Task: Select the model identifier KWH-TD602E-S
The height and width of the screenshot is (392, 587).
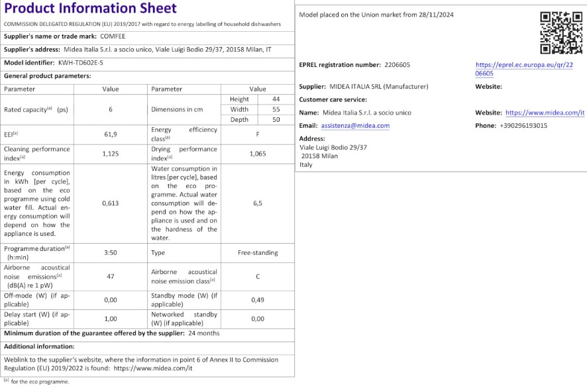Action: pyautogui.click(x=81, y=63)
